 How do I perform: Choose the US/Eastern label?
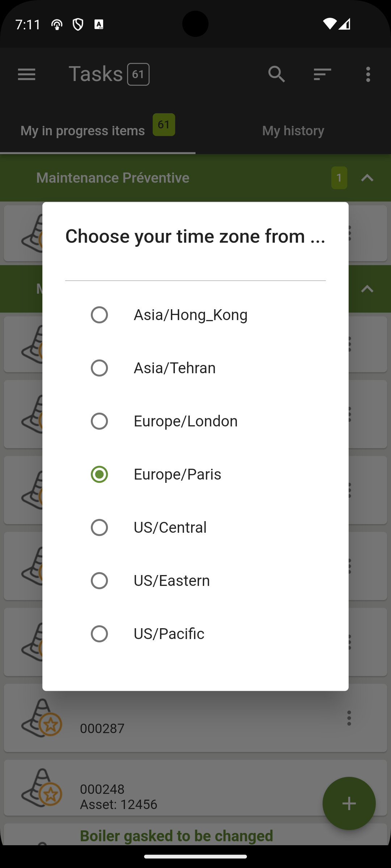(x=172, y=580)
